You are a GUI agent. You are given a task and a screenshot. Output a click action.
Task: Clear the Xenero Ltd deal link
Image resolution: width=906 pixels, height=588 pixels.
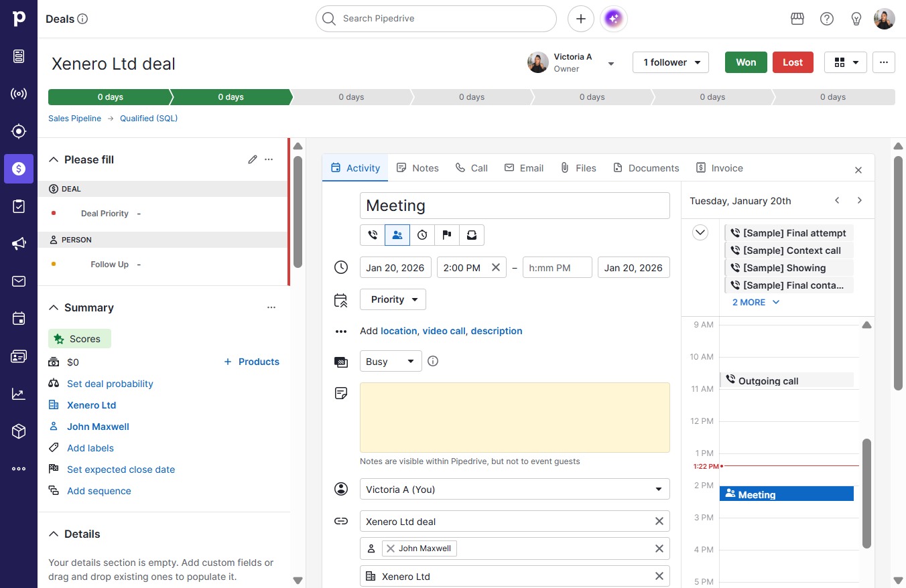tap(659, 521)
